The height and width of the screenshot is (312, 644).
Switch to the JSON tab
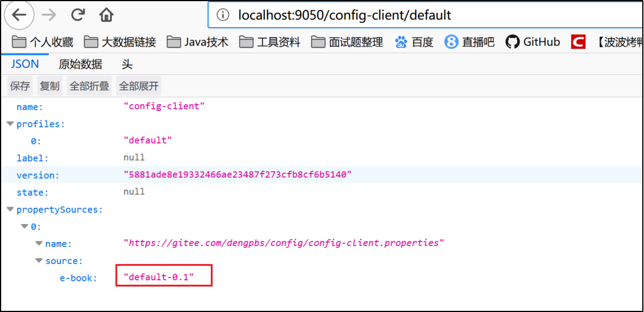coord(25,64)
